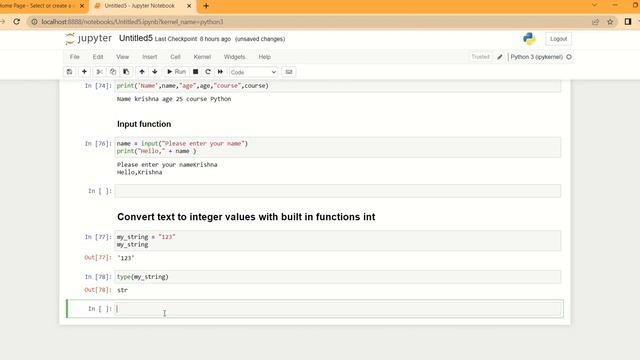Cut selected cells with the scissors icon

pos(99,72)
